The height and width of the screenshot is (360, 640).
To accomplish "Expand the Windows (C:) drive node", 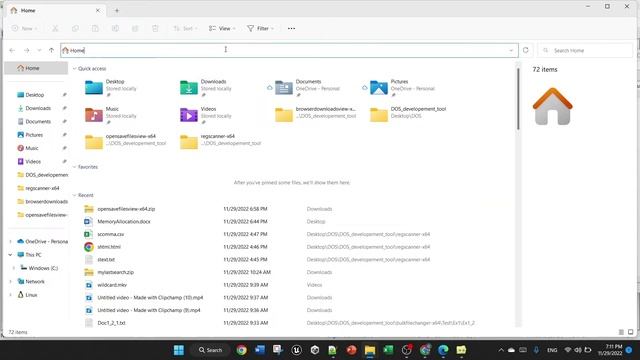I will (14, 268).
